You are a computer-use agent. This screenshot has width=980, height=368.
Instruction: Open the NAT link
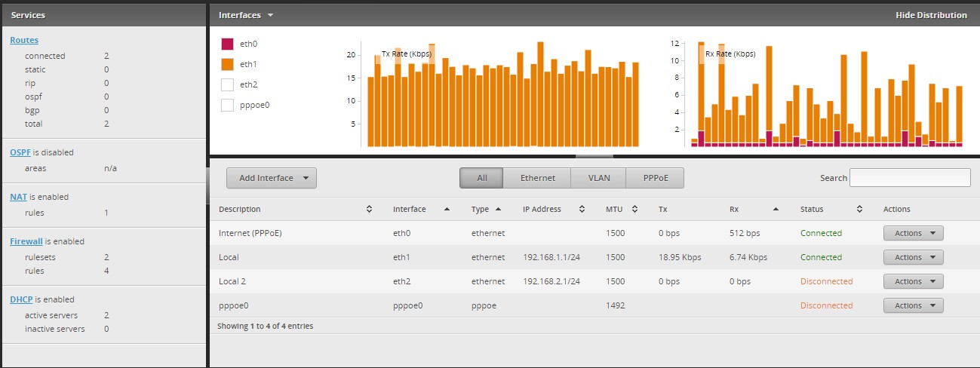tap(18, 197)
